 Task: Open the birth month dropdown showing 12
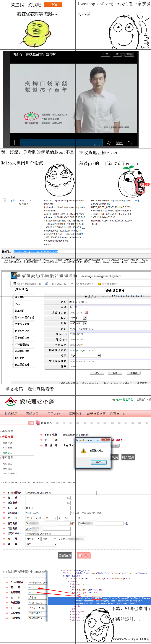point(51,518)
